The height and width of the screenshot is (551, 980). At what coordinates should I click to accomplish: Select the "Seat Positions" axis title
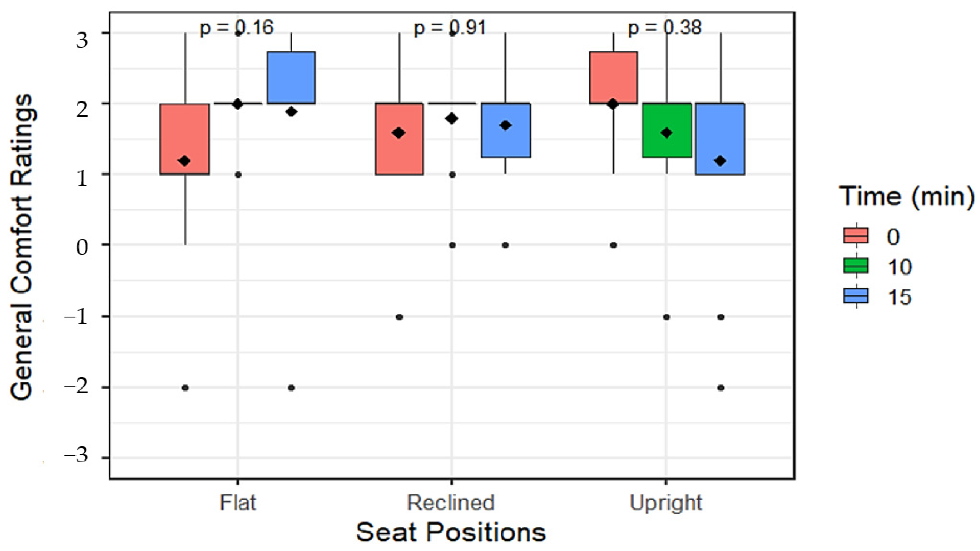coord(451,532)
